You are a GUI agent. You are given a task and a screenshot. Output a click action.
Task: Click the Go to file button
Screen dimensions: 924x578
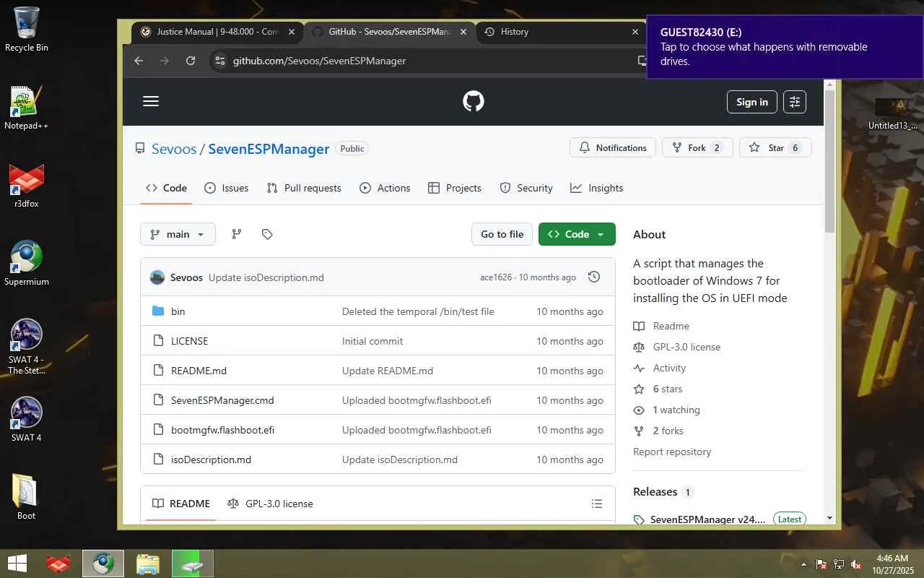(502, 234)
